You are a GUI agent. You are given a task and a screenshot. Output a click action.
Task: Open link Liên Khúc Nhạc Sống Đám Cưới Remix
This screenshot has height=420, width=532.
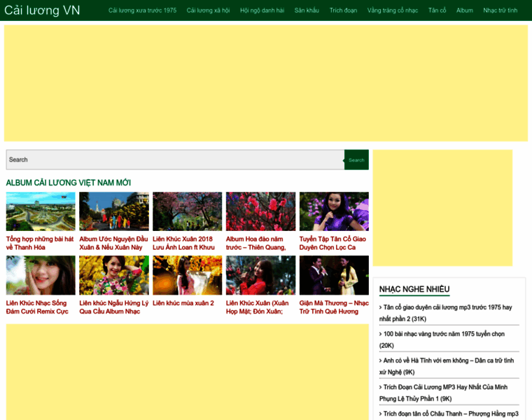point(37,307)
